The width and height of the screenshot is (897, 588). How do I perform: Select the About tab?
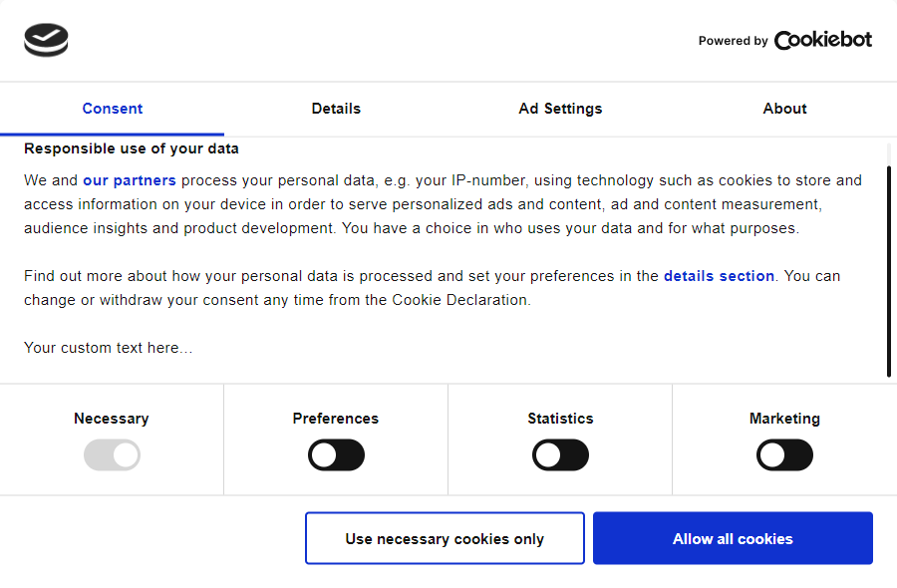[784, 109]
